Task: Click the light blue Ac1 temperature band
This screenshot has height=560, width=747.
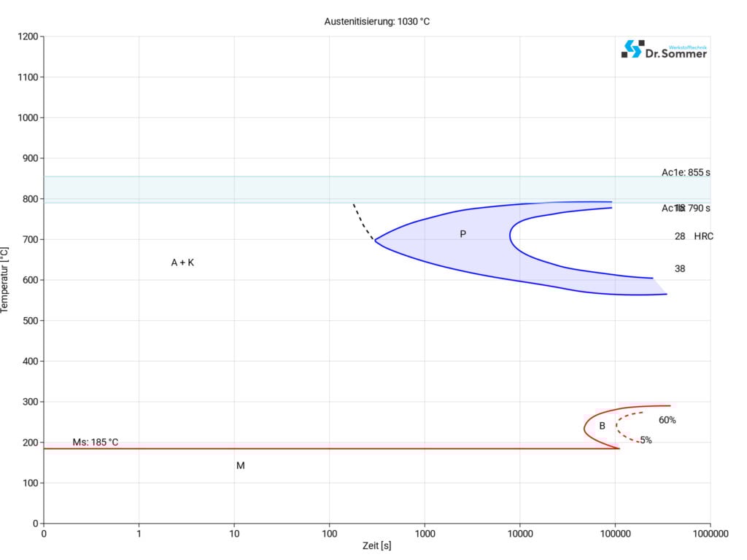Action: tap(219, 190)
